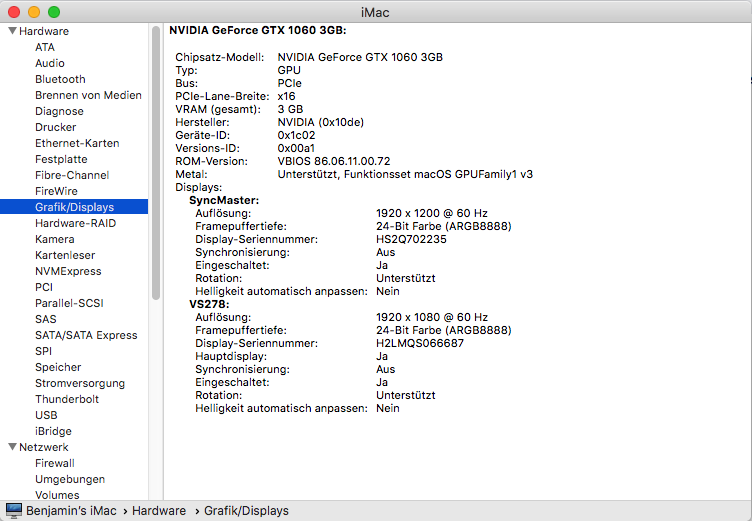752x521 pixels.
Task: Open the Audio hardware entry
Action: pos(49,63)
